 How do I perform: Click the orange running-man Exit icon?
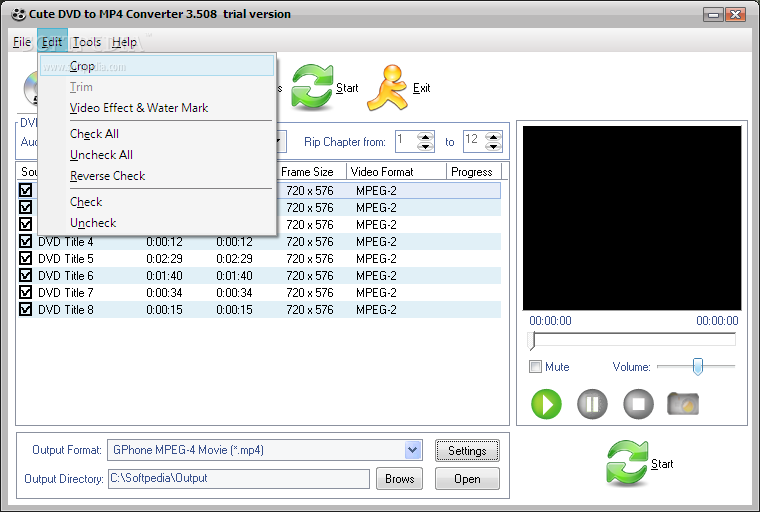[x=387, y=88]
